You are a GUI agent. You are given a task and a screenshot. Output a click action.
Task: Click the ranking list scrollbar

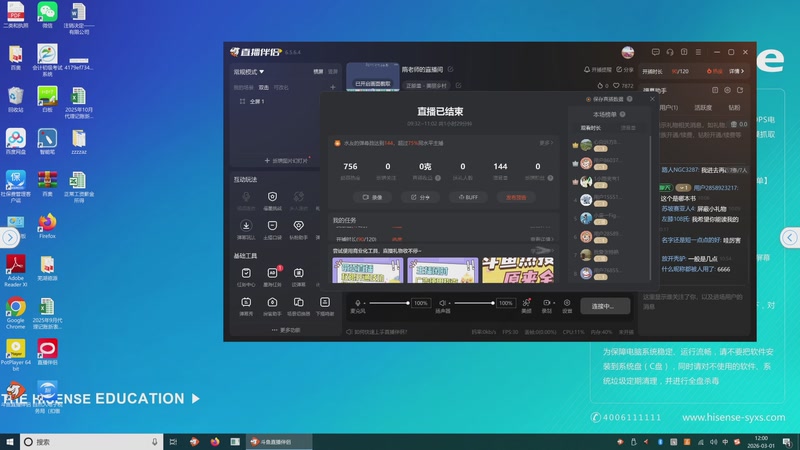coord(650,208)
